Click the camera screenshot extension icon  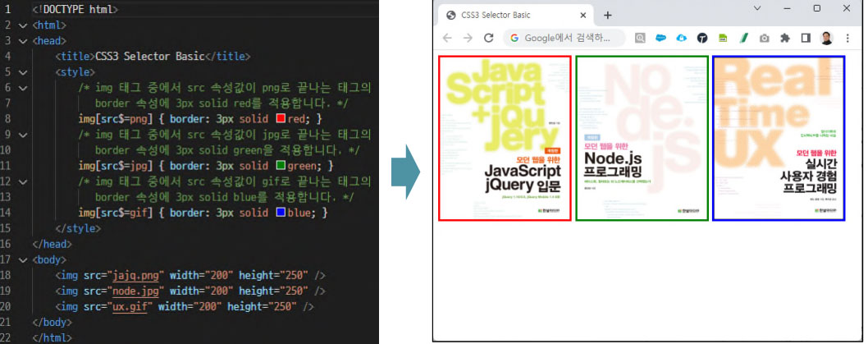pyautogui.click(x=764, y=39)
